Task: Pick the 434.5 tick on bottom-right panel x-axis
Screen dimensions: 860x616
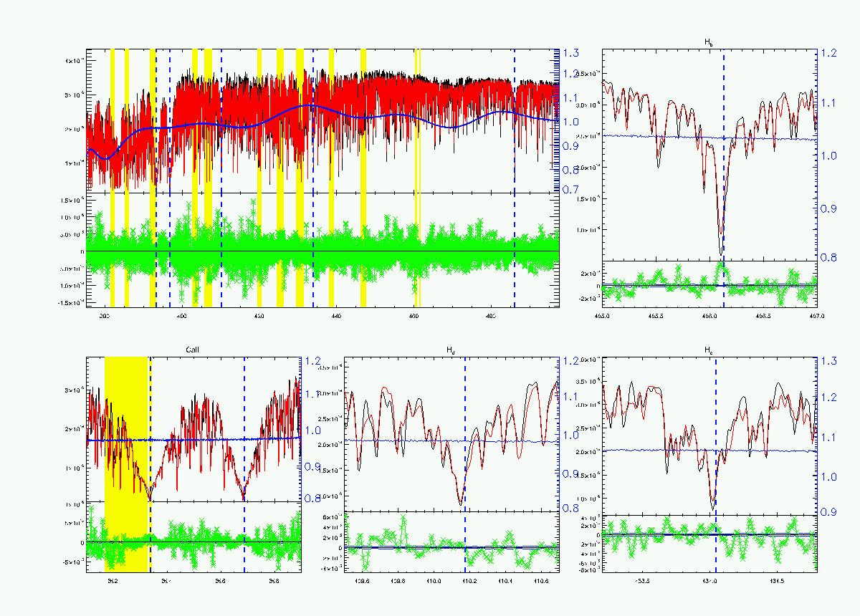Action: [x=778, y=582]
